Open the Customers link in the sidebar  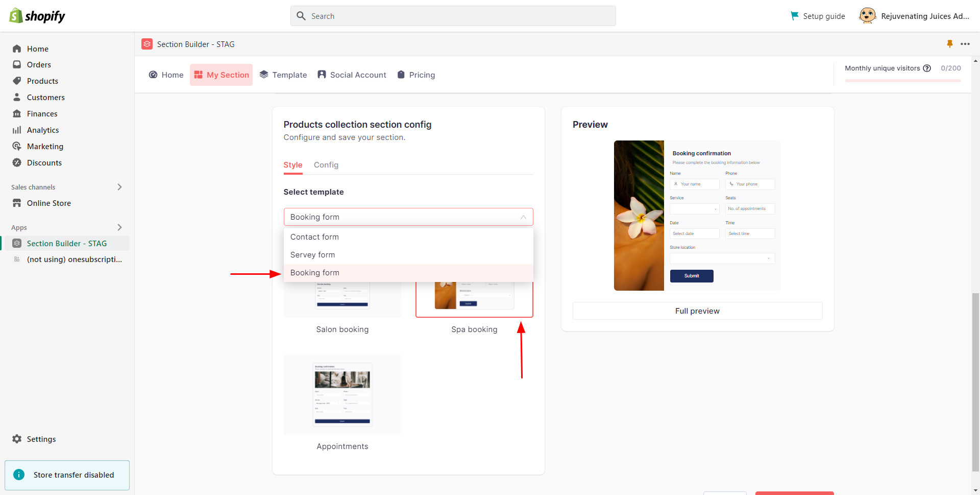click(x=46, y=98)
